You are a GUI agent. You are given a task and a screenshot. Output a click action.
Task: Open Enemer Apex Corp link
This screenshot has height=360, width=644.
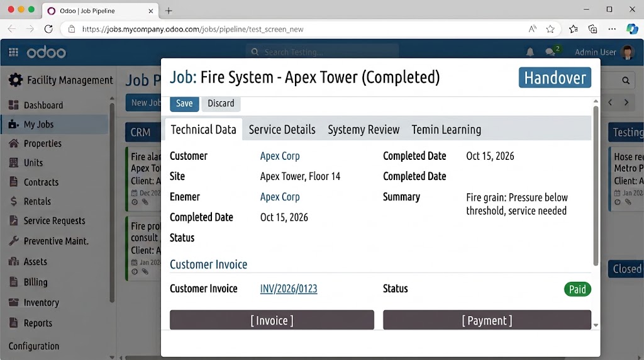(280, 197)
